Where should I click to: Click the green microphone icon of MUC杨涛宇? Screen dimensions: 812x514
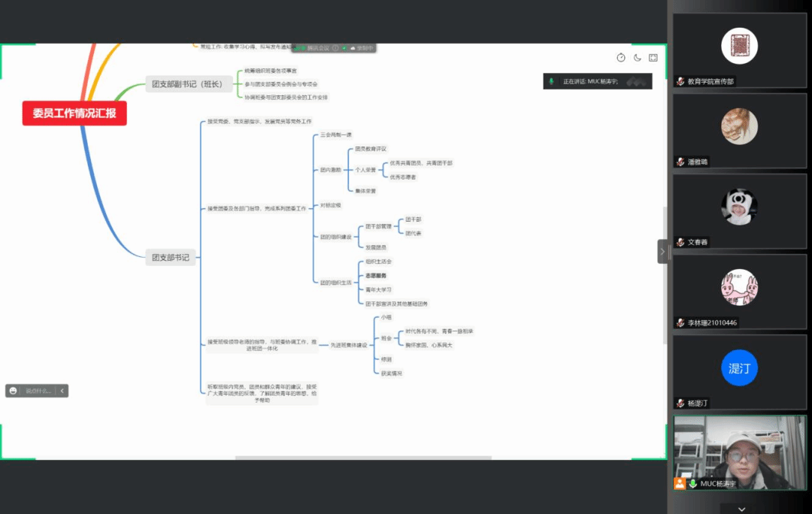coord(692,484)
